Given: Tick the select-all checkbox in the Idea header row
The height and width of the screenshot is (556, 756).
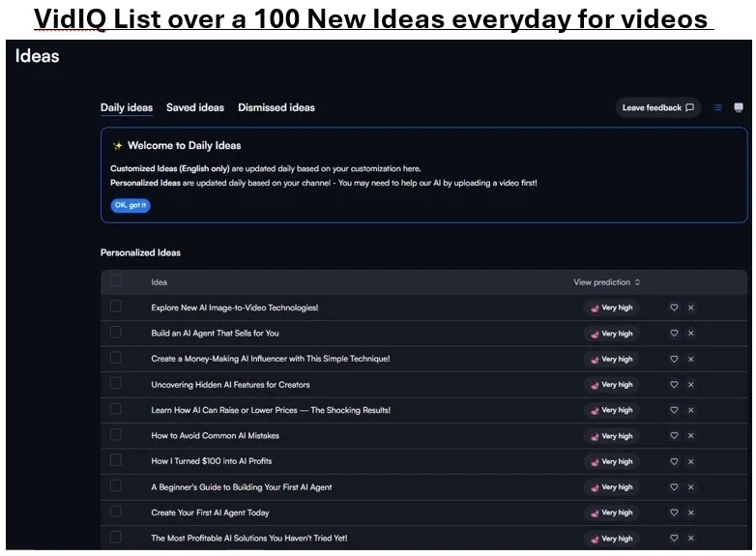Looking at the screenshot, I should (x=116, y=280).
